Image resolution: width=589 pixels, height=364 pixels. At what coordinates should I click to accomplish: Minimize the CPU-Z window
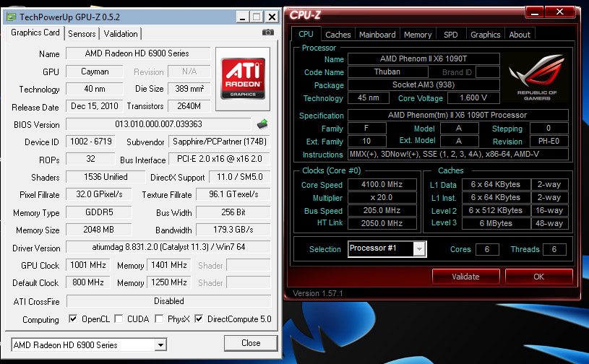point(535,12)
